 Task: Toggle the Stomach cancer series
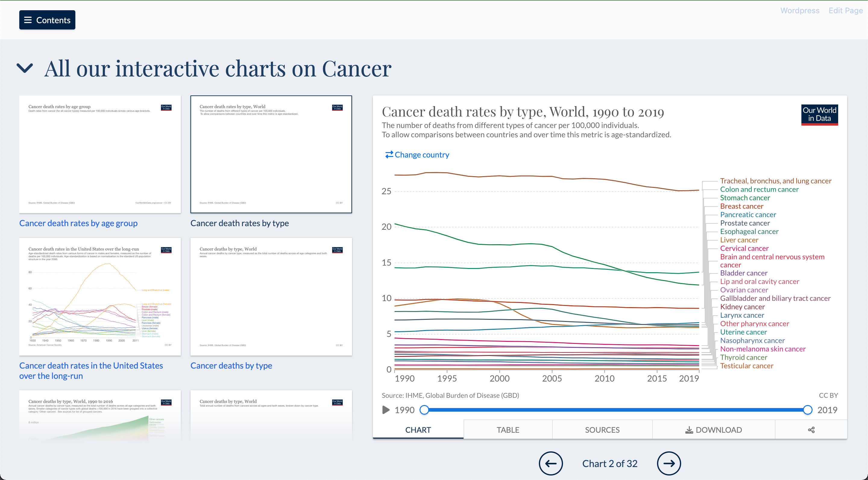point(745,198)
